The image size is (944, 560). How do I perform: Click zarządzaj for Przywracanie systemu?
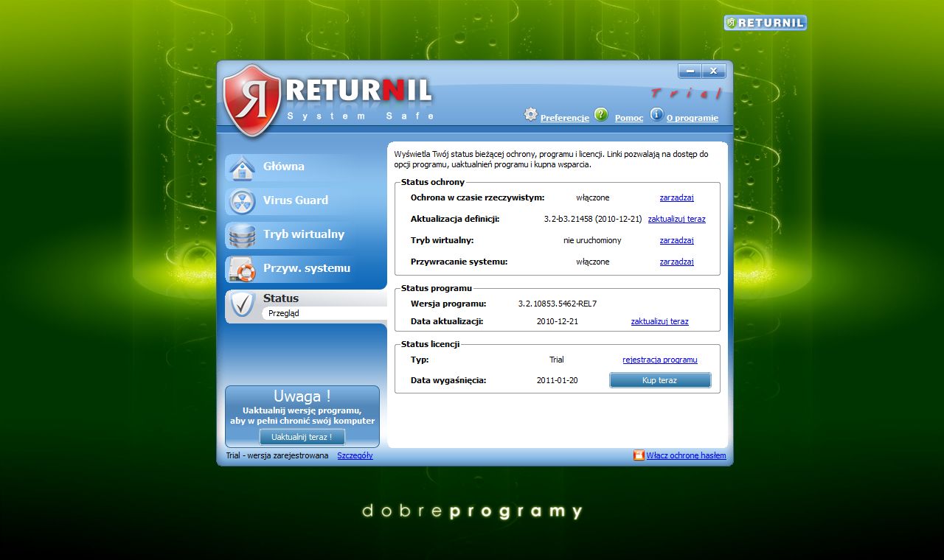point(676,262)
